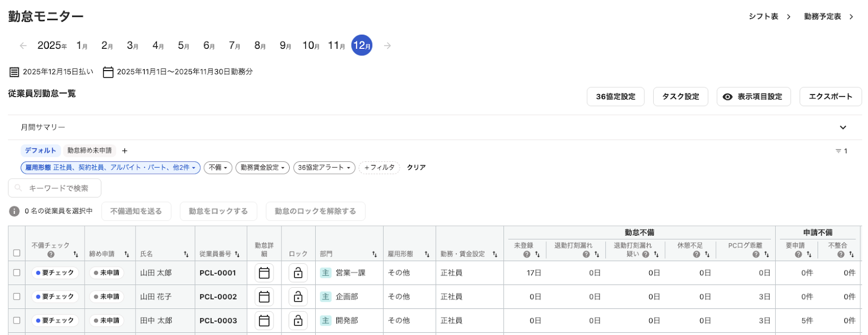Go to previous year arrow
This screenshot has width=868, height=335.
[23, 46]
